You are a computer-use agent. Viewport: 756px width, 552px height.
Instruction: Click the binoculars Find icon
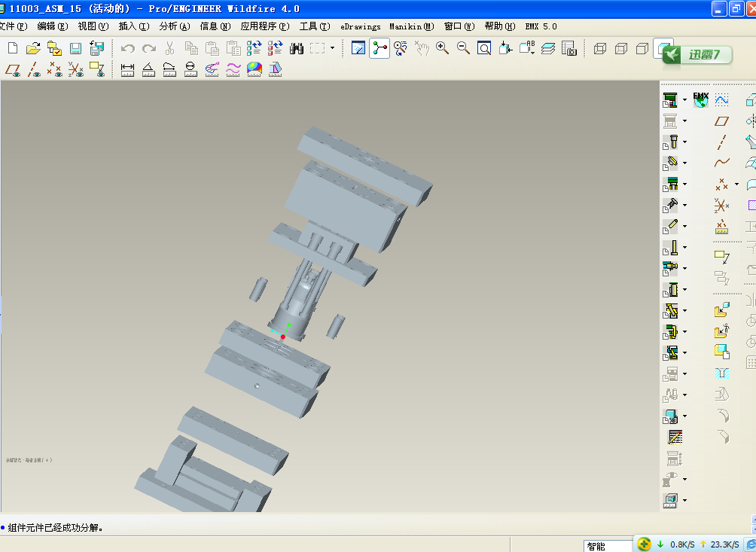coord(297,48)
